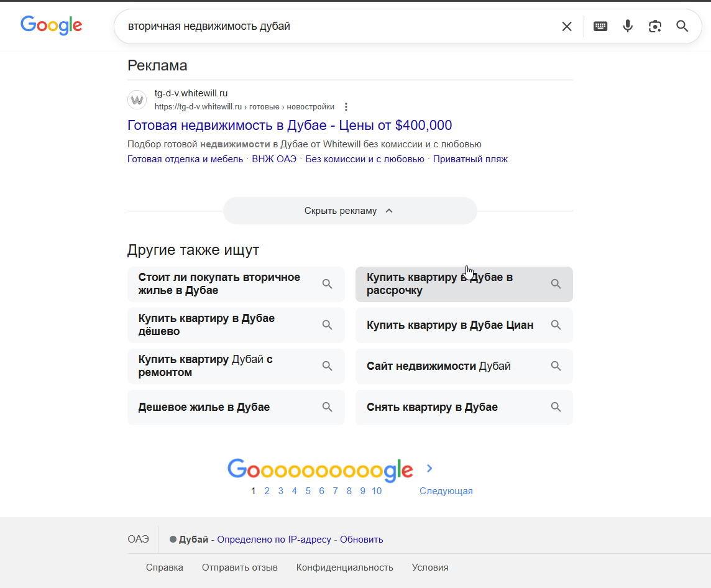Screen dimensions: 711x588
Task: Start voice search with microphone icon
Action: [628, 26]
